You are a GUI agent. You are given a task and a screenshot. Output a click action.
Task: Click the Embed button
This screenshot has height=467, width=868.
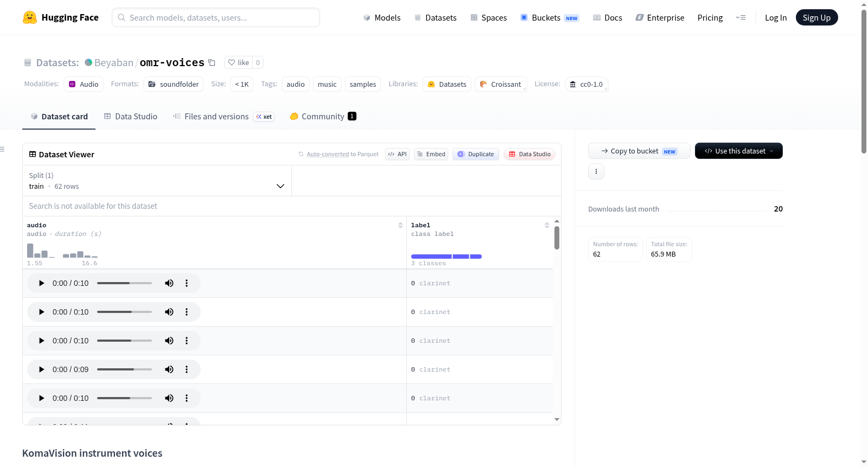click(431, 154)
